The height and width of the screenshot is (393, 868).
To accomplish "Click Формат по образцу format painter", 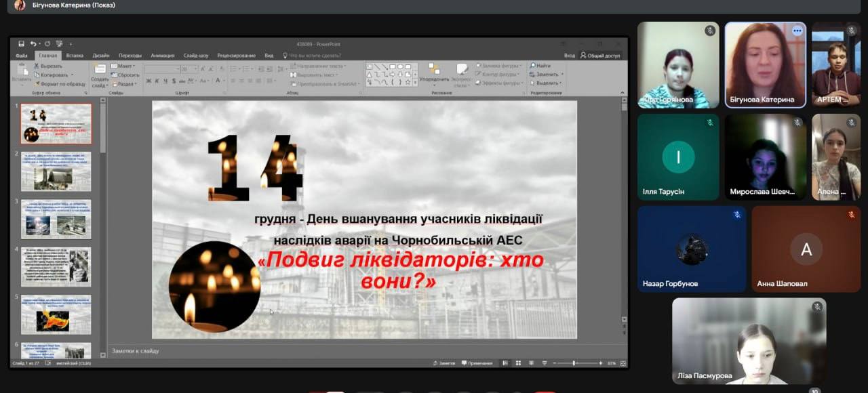I will 60,84.
